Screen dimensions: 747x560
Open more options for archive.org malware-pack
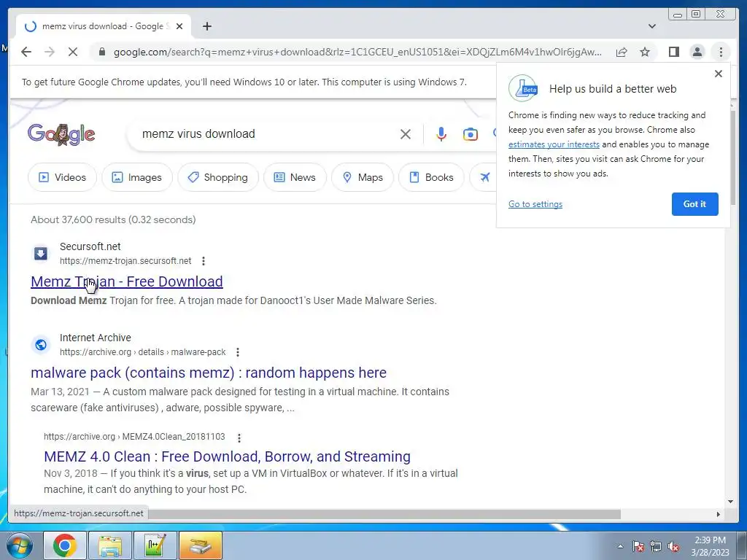tap(238, 352)
